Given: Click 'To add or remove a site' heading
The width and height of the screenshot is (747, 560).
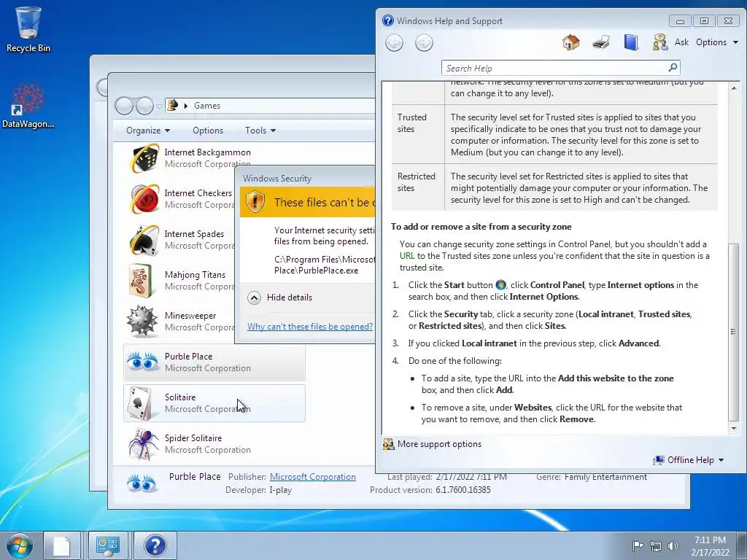Looking at the screenshot, I should 481,227.
